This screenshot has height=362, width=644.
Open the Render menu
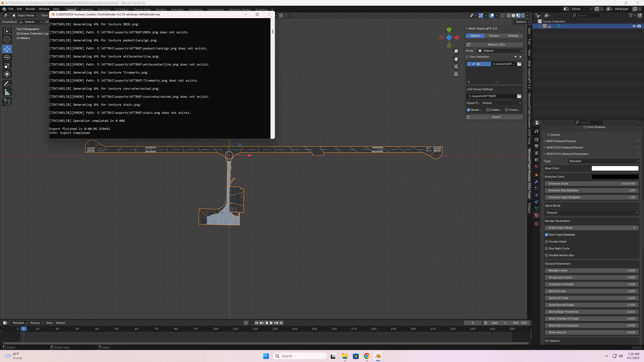click(30, 9)
